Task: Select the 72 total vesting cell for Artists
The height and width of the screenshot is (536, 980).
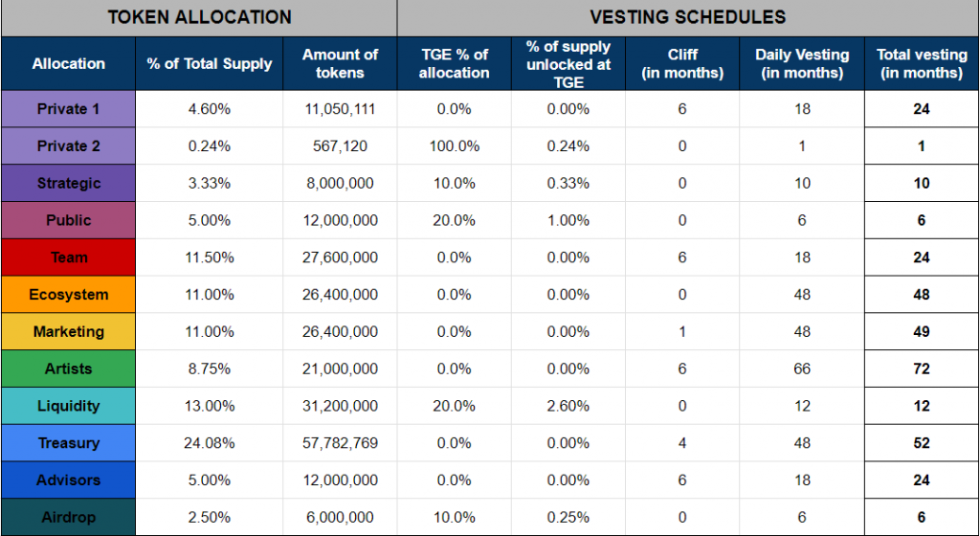Action: click(x=922, y=368)
